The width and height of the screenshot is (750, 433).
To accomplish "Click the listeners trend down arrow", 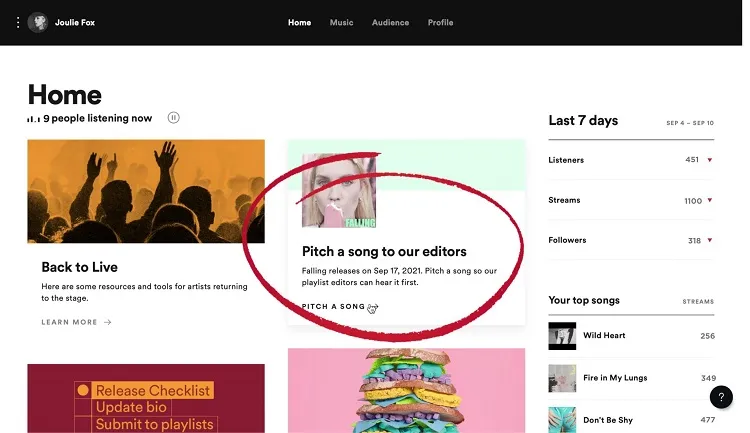I will 709,160.
